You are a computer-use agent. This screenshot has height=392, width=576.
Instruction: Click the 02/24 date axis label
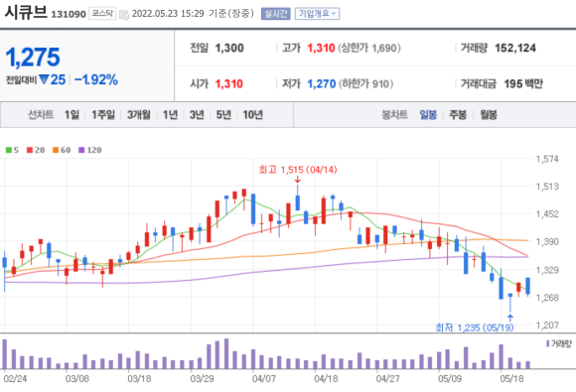(x=16, y=379)
